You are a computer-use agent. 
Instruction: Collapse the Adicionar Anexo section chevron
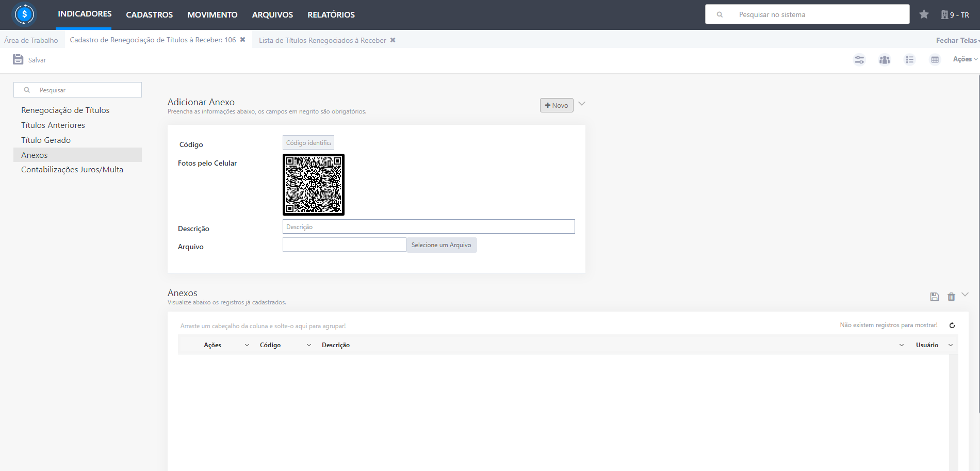pos(582,104)
